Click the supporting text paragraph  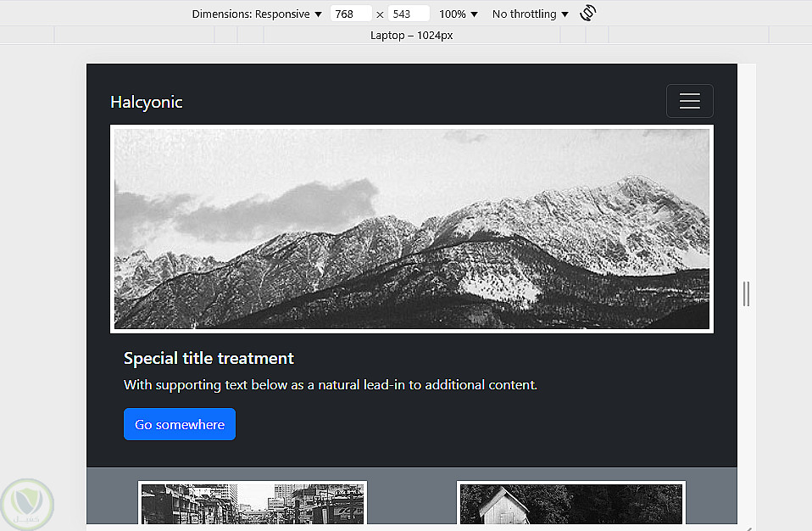331,385
